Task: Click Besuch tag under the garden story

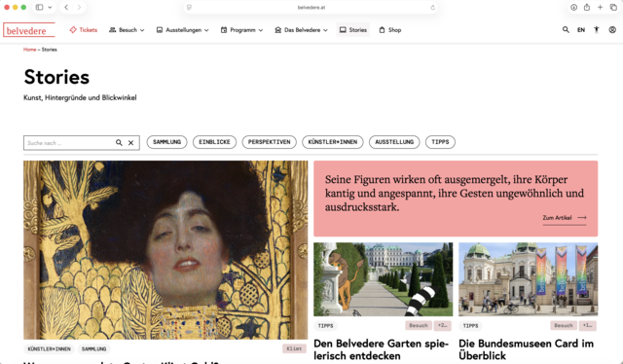Action: pyautogui.click(x=419, y=325)
